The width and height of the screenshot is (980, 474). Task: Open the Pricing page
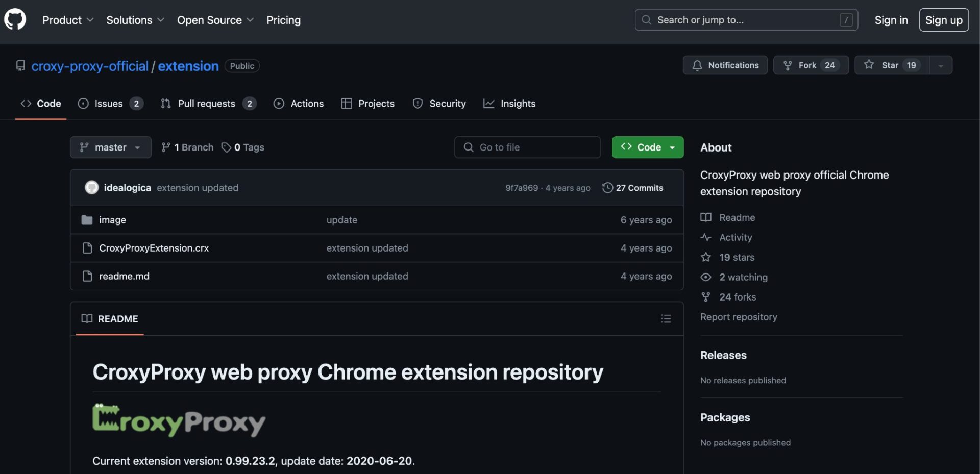click(283, 20)
